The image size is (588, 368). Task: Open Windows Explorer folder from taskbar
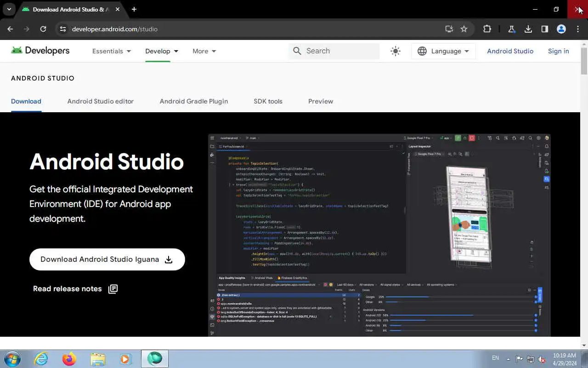pyautogui.click(x=98, y=359)
